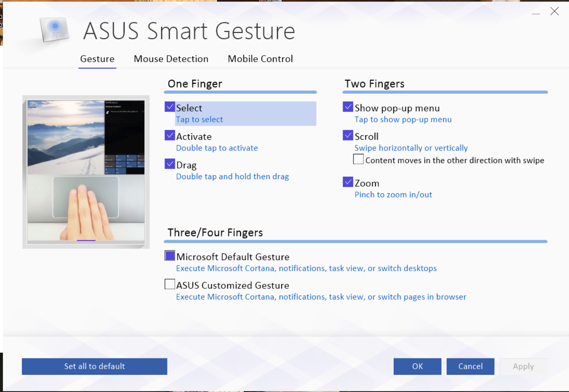Screen dimensions: 569x392
Task: Uncheck the Select one-finger checkbox
Action: [x=170, y=107]
